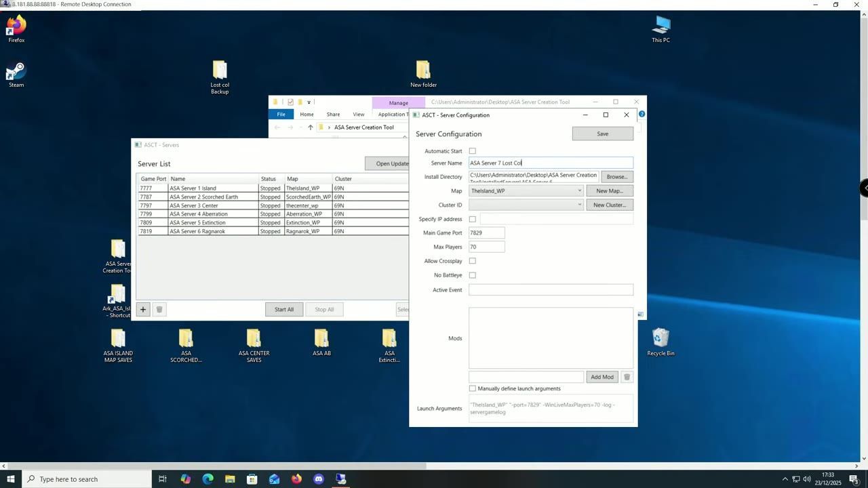Viewport: 868px width, 488px height.
Task: Enable No Battleye checkbox
Action: 473,275
